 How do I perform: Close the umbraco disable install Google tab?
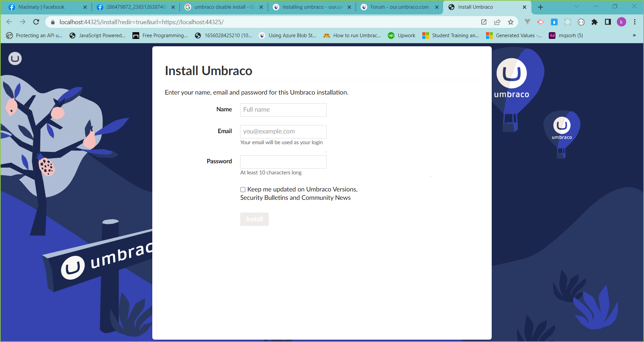click(261, 7)
